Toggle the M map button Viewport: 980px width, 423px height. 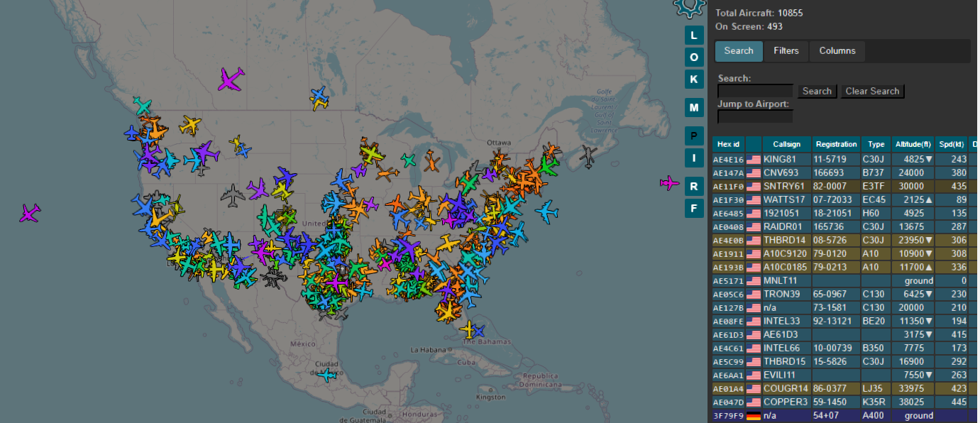coord(694,108)
